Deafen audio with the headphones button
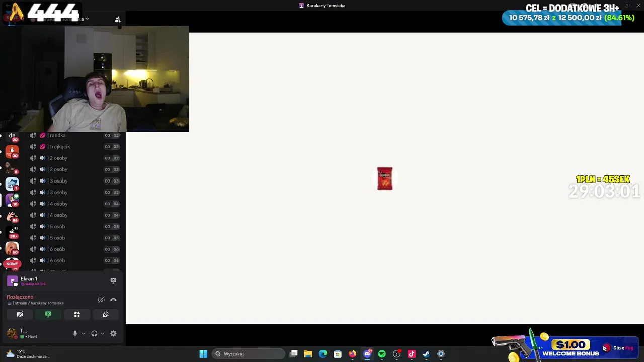This screenshot has width=644, height=362. 94,333
